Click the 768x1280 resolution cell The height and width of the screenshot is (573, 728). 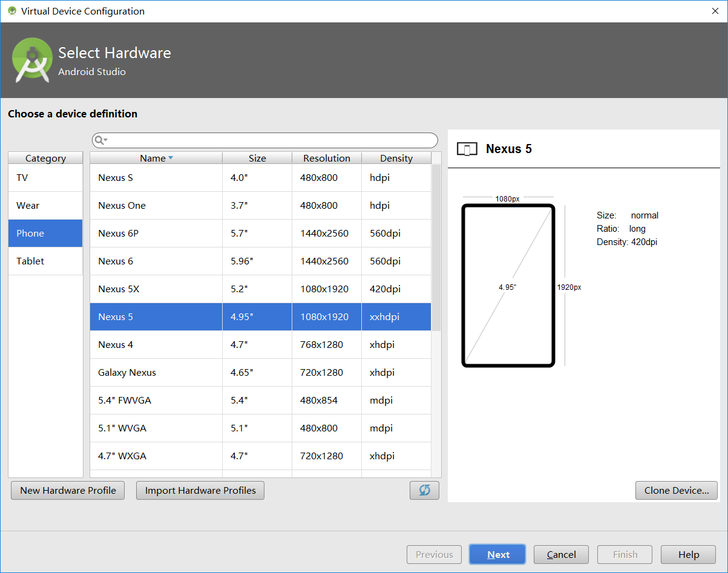(327, 345)
